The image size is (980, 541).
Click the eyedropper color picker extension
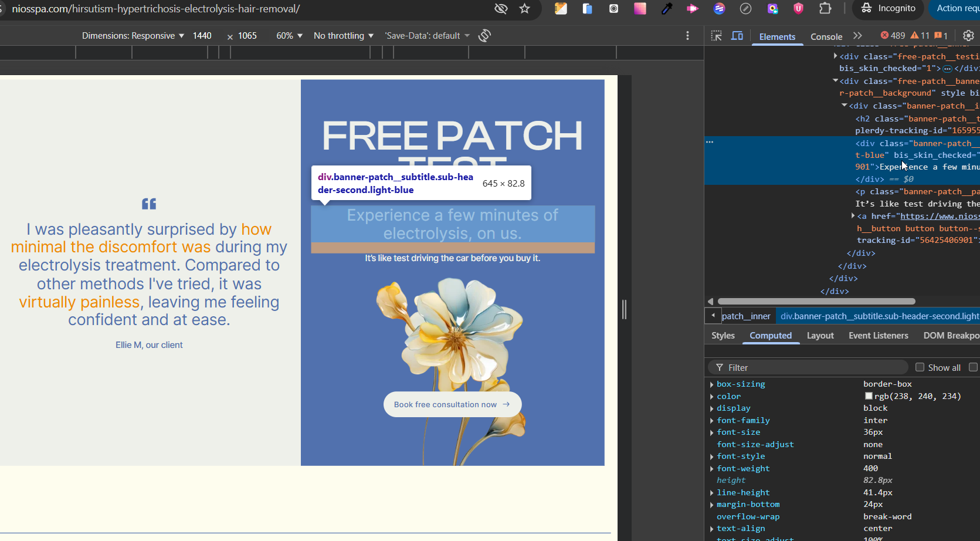(667, 8)
